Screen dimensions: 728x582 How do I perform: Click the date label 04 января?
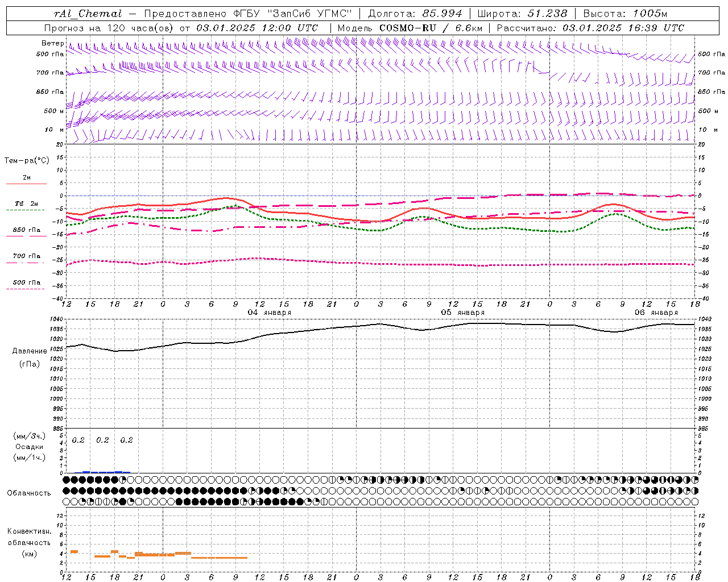pos(270,313)
